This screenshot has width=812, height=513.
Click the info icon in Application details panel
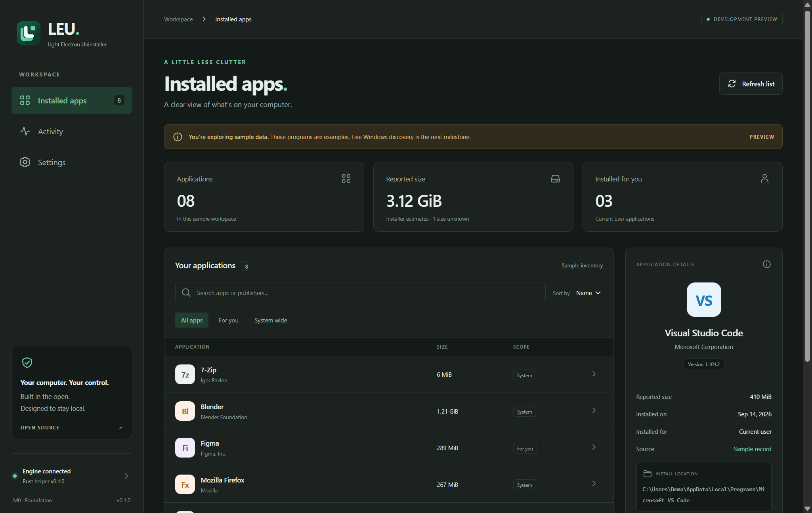(767, 264)
